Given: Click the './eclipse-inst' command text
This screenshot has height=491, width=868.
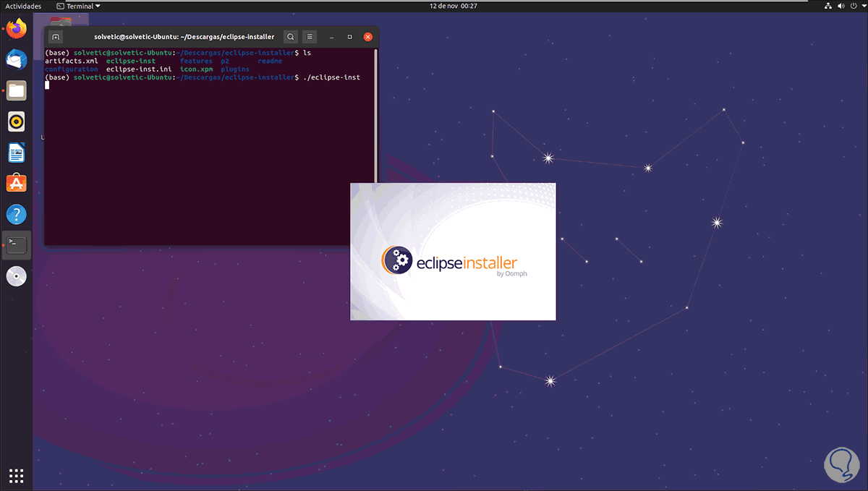Looking at the screenshot, I should 331,77.
